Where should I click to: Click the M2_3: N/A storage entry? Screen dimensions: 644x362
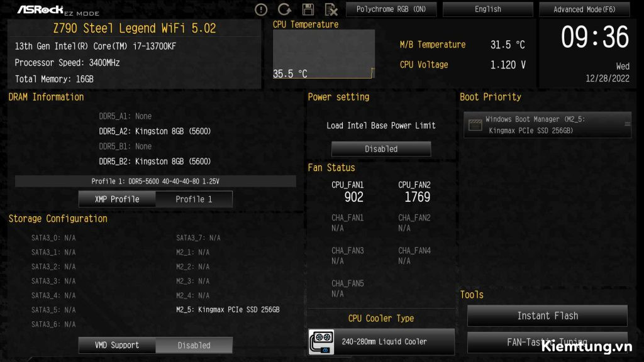tap(192, 281)
